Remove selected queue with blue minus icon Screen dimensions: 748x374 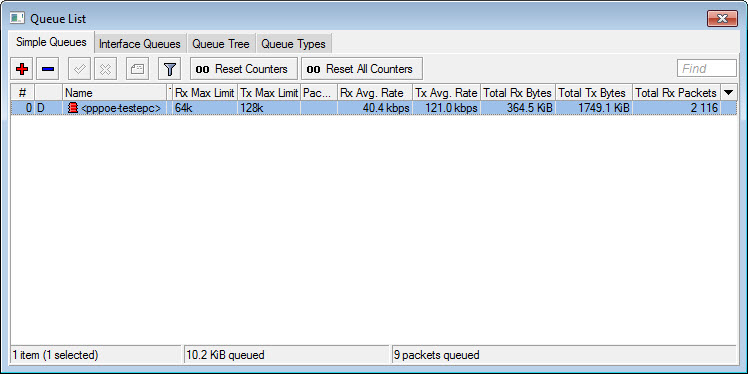(x=48, y=69)
